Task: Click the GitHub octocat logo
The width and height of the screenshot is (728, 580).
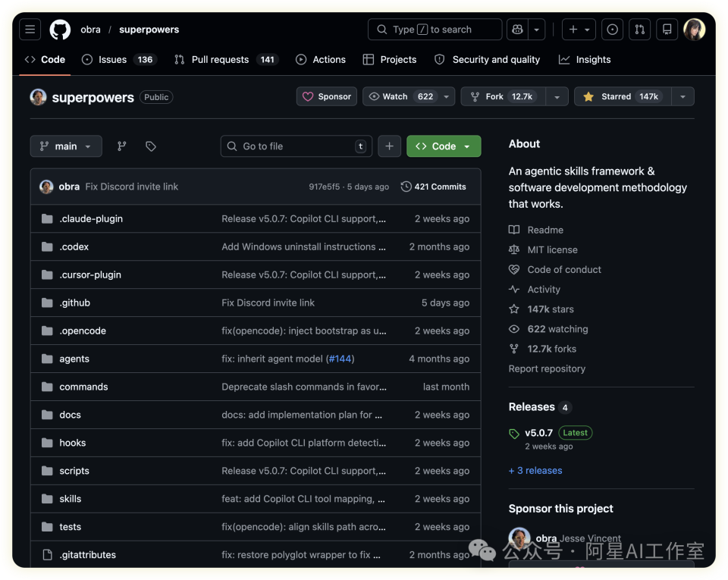Action: pos(61,30)
